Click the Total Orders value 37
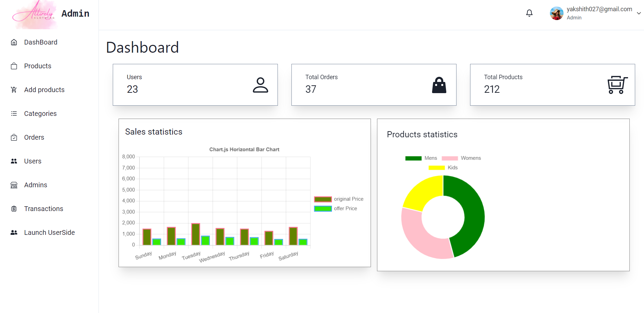The width and height of the screenshot is (644, 313). pyautogui.click(x=311, y=89)
